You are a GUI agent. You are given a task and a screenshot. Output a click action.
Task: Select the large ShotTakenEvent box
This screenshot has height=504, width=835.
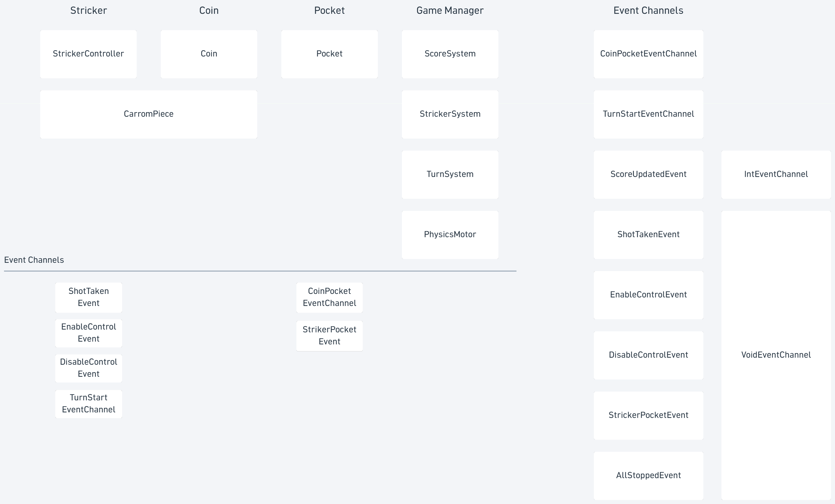pyautogui.click(x=648, y=235)
